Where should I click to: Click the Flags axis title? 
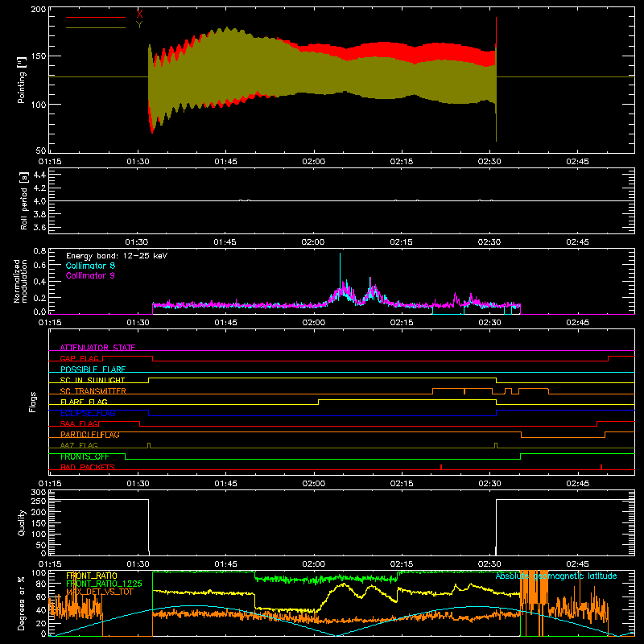coord(33,402)
